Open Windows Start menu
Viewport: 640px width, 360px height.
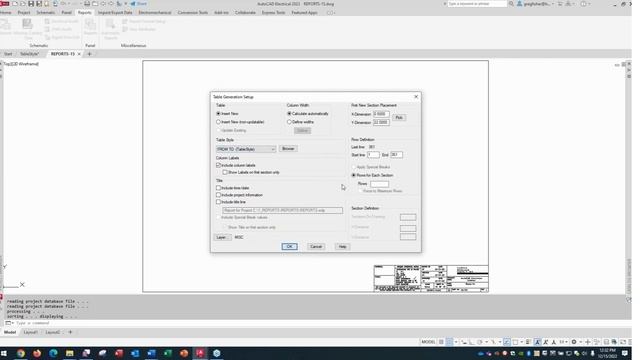[x=4, y=353]
